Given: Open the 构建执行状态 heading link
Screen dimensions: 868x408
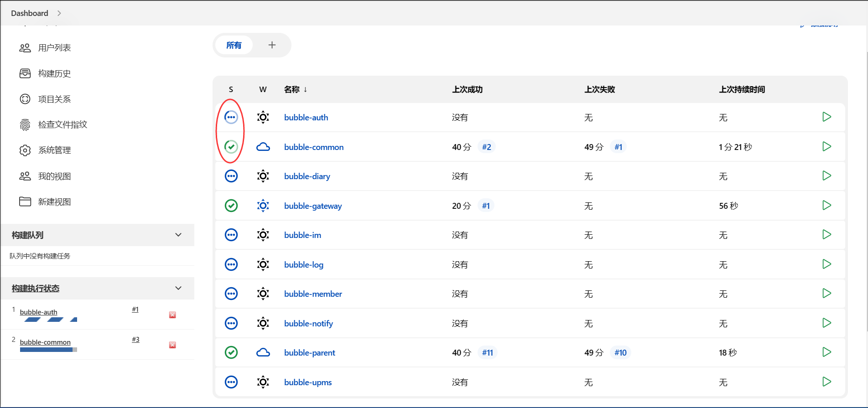Looking at the screenshot, I should tap(36, 288).
